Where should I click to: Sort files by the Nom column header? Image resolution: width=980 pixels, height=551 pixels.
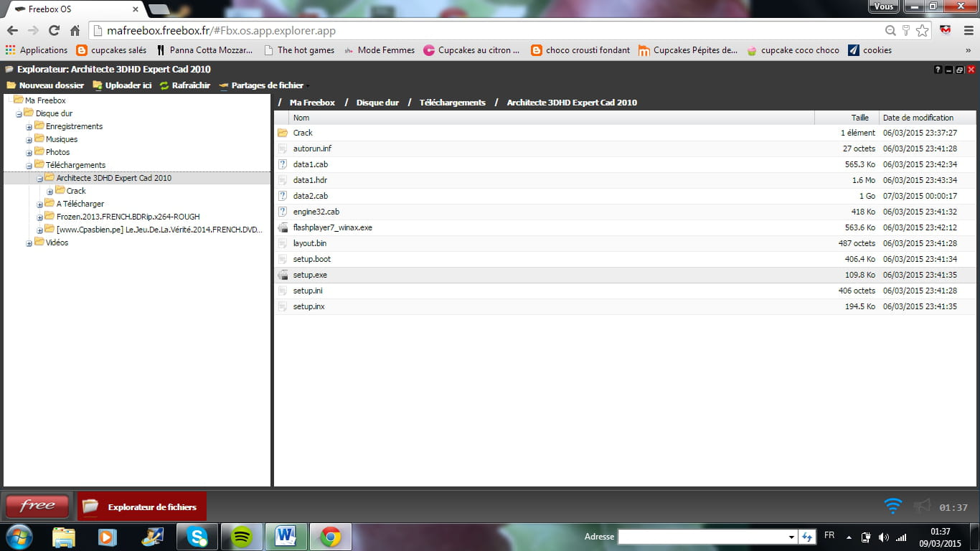[551, 118]
